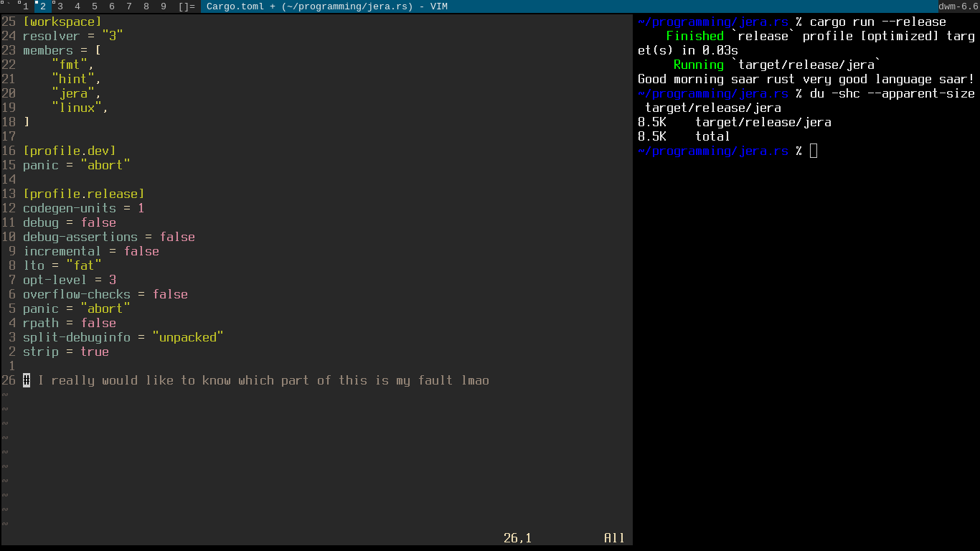Select the active dwm tag 2
The width and height of the screenshot is (980, 551).
[43, 6]
